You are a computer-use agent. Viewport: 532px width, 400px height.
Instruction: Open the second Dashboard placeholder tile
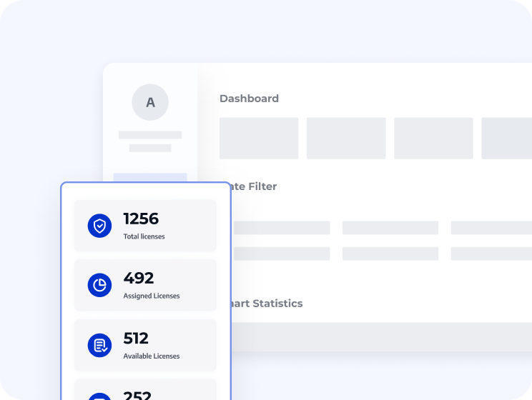pyautogui.click(x=346, y=138)
